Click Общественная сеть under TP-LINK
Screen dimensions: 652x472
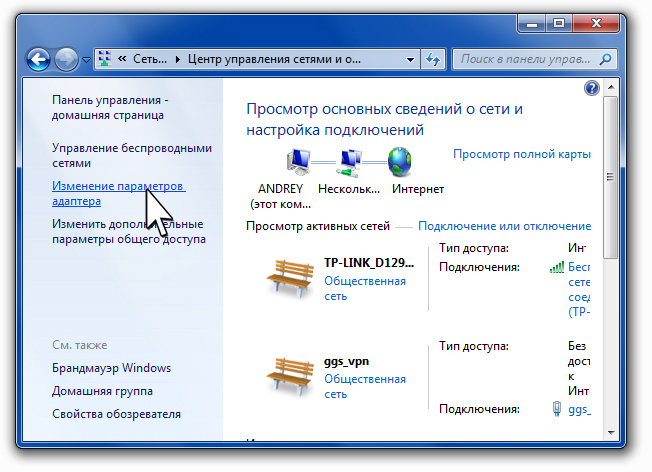coord(364,289)
